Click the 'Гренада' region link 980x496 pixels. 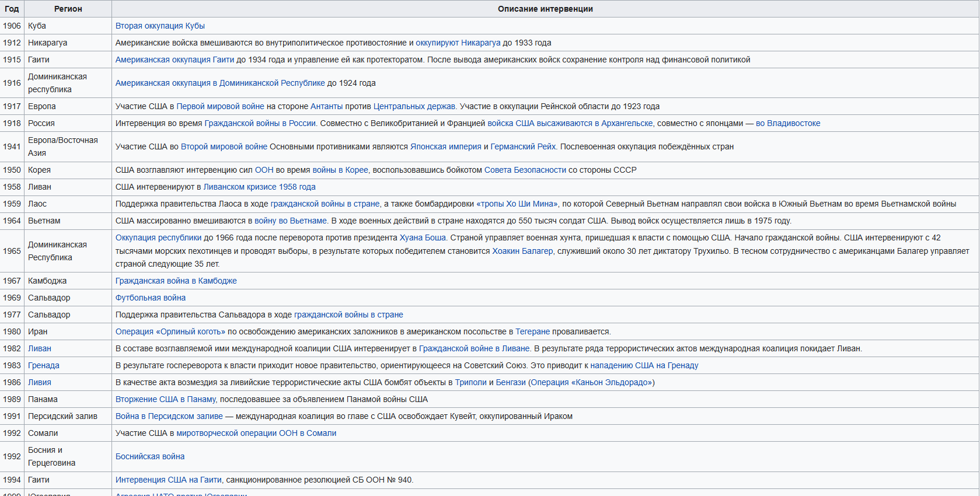[x=44, y=365]
